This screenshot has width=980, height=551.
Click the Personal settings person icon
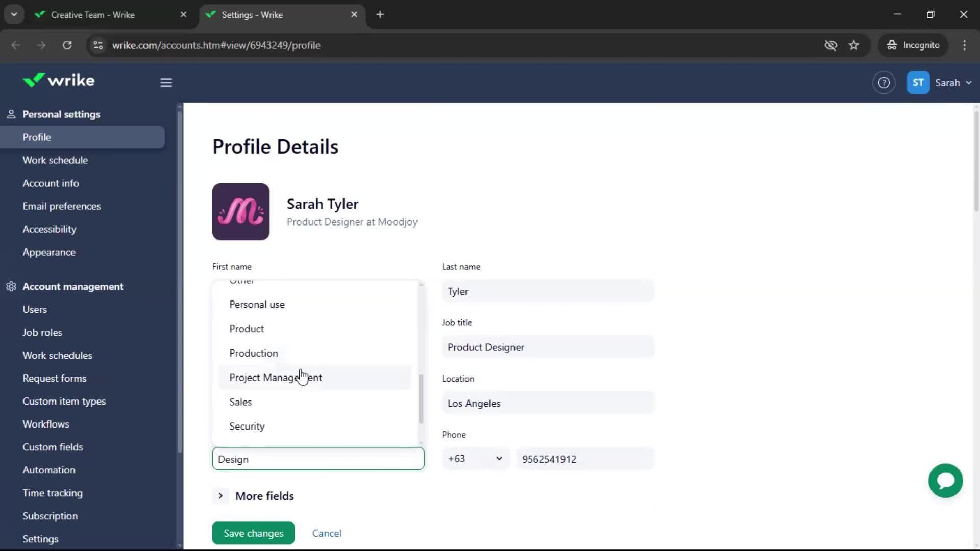click(11, 114)
